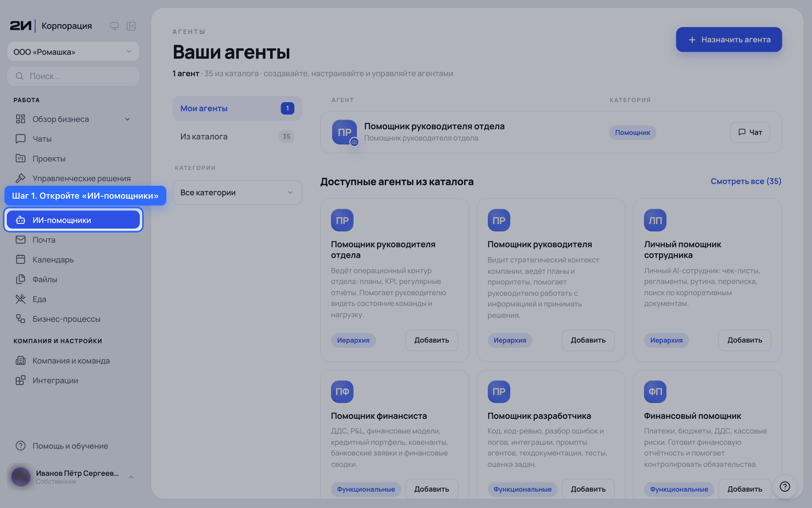The width and height of the screenshot is (812, 508).
Task: Click the ЛП agent avatar icon
Action: (655, 220)
